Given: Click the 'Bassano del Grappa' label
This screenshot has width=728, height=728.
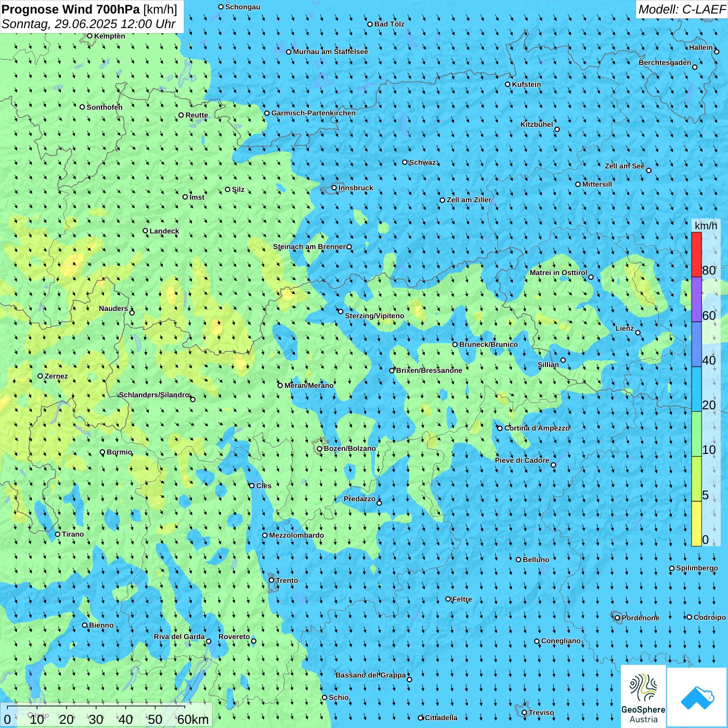Looking at the screenshot, I should [x=371, y=675].
